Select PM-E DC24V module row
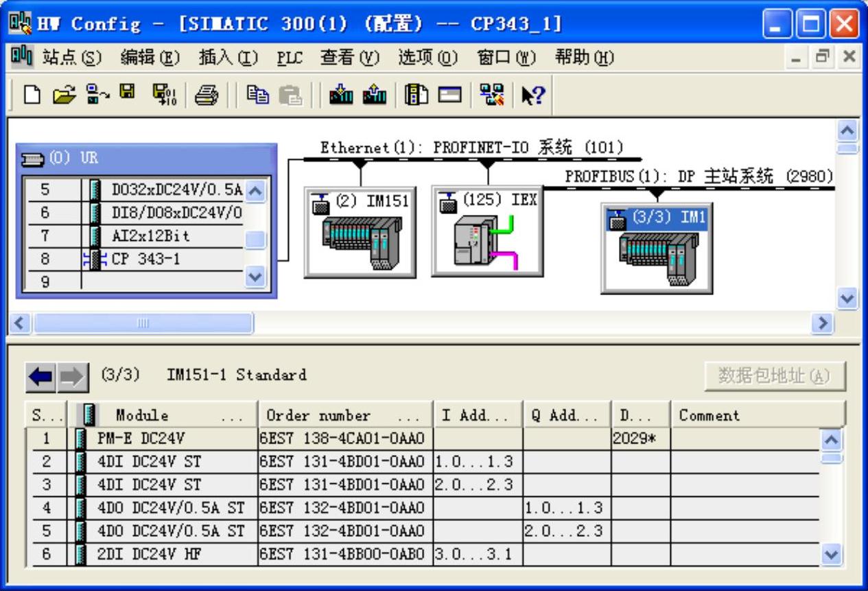 click(141, 438)
